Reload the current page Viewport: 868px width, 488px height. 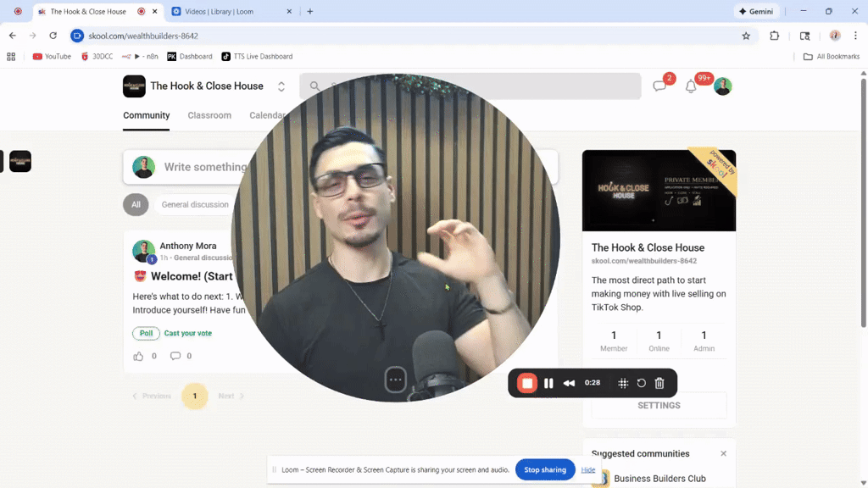coord(53,36)
